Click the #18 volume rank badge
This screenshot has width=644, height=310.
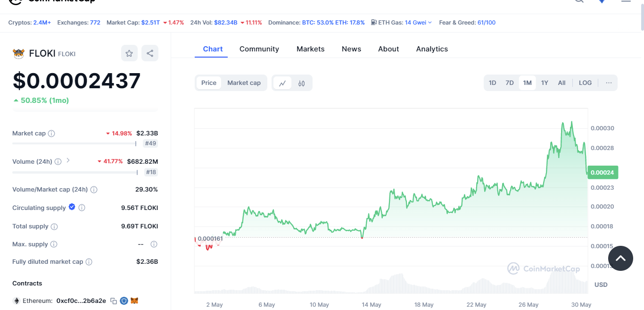(151, 172)
